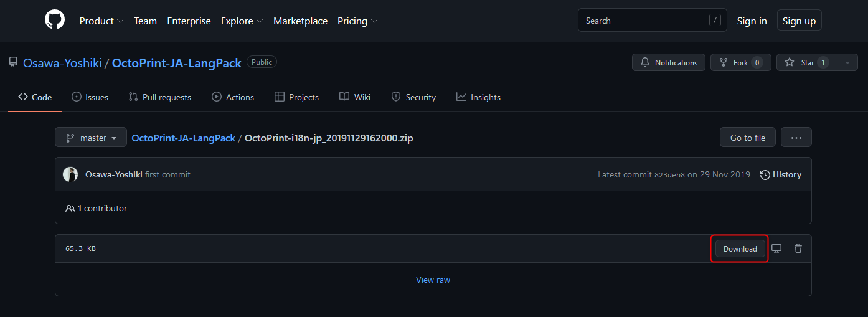
Task: Click the OctoPrint-JA-LangPack breadcrumb link
Action: tap(184, 138)
